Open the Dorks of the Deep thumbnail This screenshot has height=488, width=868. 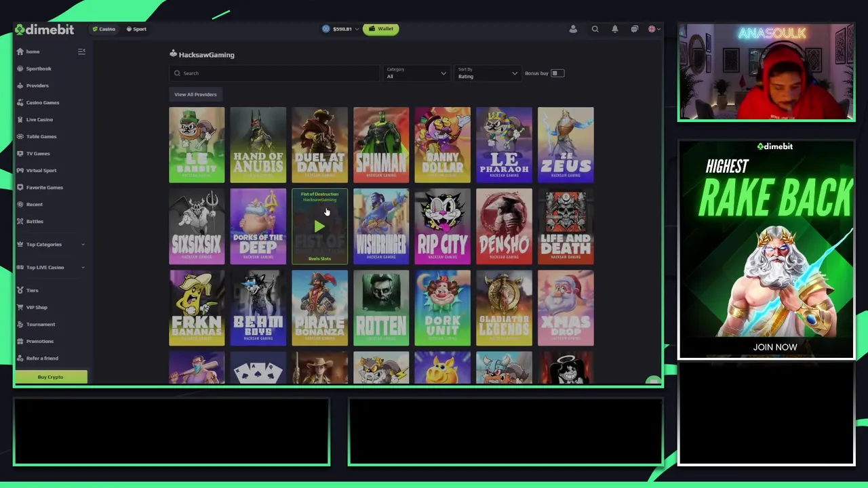pyautogui.click(x=258, y=226)
